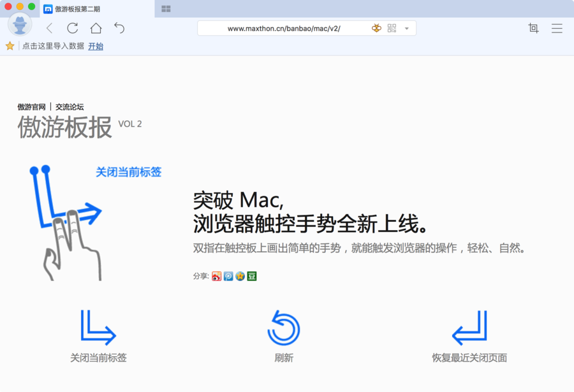The height and width of the screenshot is (392, 574).
Task: Open the 傲游官网 link
Action: 31,107
